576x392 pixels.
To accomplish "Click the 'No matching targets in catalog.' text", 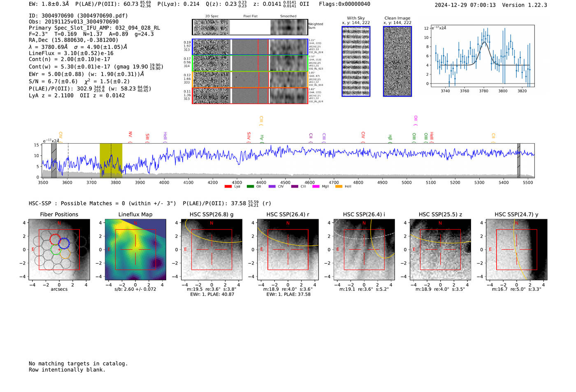I will (78, 364).
